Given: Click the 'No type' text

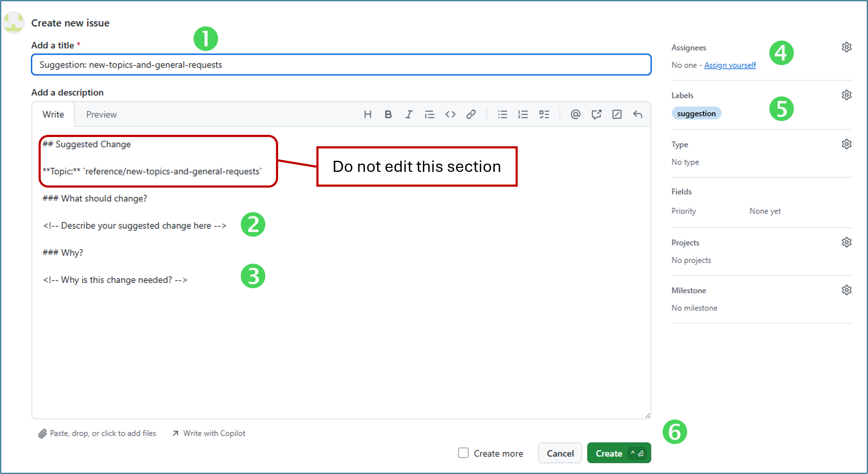Looking at the screenshot, I should pyautogui.click(x=685, y=162).
